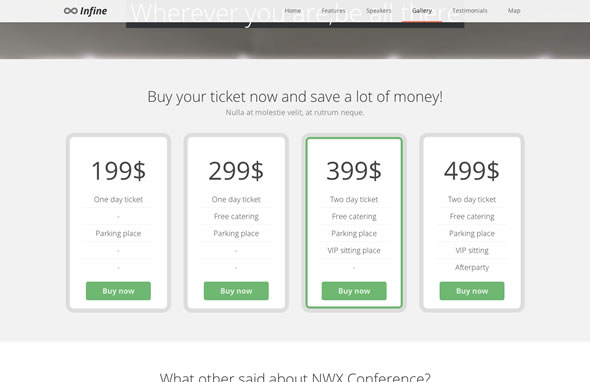Open the Speakers nav link
Screen dimensions: 590x382
click(x=379, y=11)
